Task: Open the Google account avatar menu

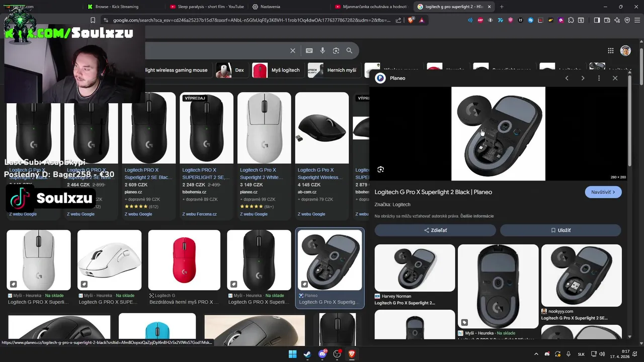Action: click(625, 50)
